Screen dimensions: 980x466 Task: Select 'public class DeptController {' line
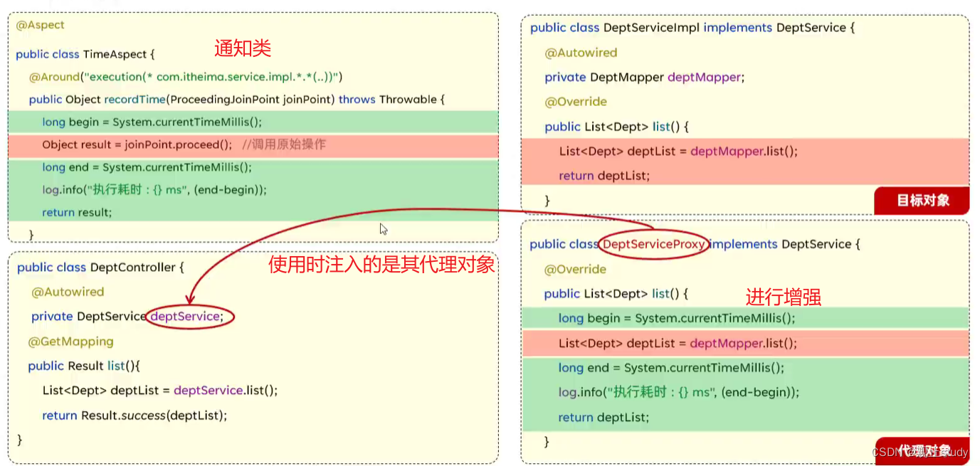[100, 268]
